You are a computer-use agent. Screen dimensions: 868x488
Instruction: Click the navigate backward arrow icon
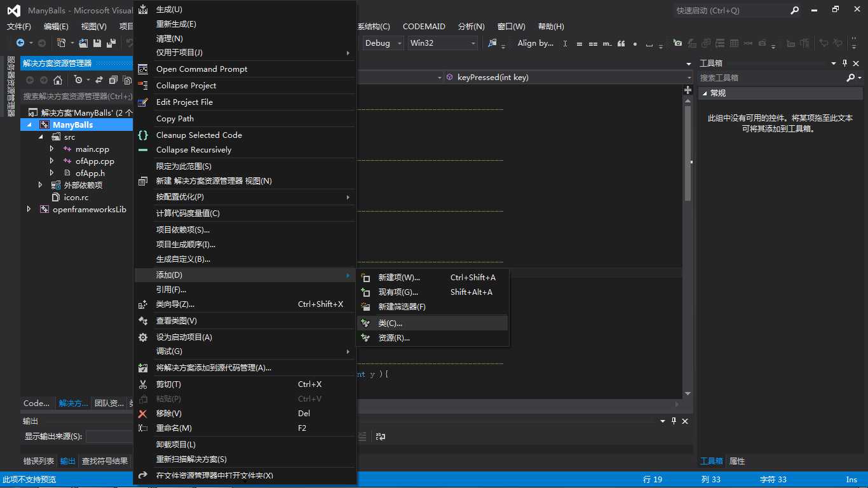pyautogui.click(x=20, y=43)
